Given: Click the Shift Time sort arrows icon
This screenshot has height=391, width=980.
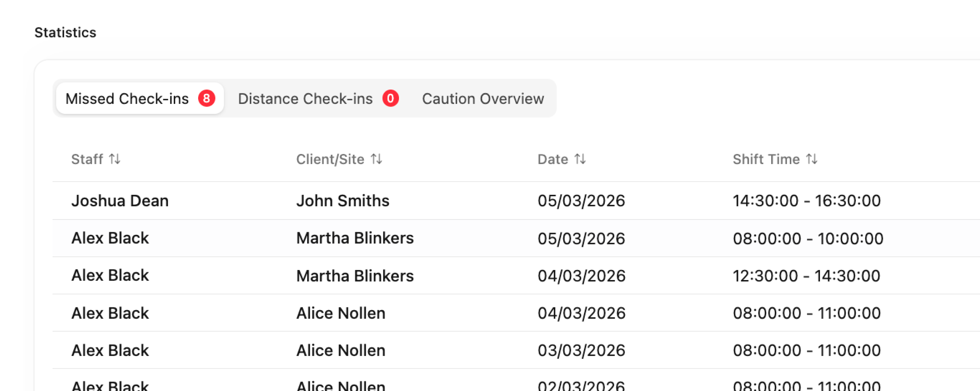Looking at the screenshot, I should coord(811,159).
